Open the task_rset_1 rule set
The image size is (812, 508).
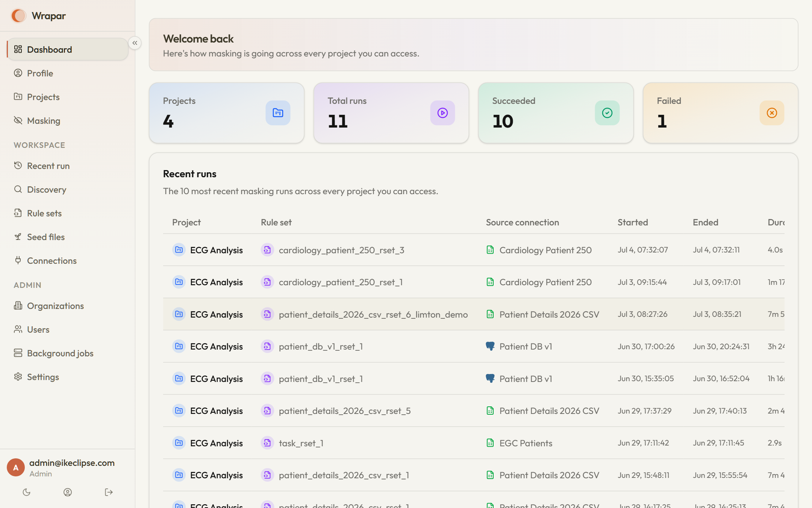pyautogui.click(x=301, y=443)
